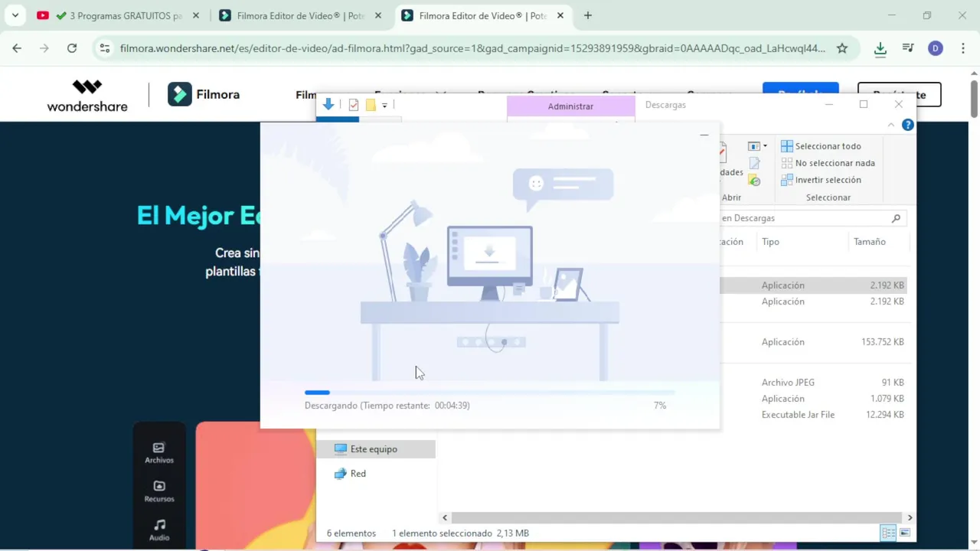Image resolution: width=980 pixels, height=551 pixels.
Task: Open the site information icon in address bar
Action: point(106,48)
